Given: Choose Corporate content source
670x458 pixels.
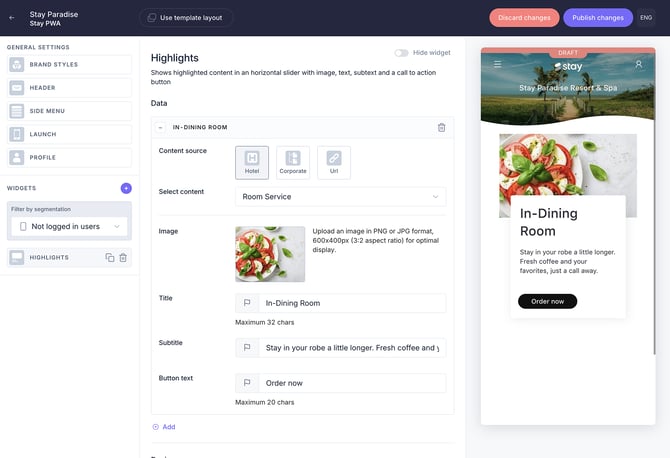Looking at the screenshot, I should pyautogui.click(x=293, y=162).
